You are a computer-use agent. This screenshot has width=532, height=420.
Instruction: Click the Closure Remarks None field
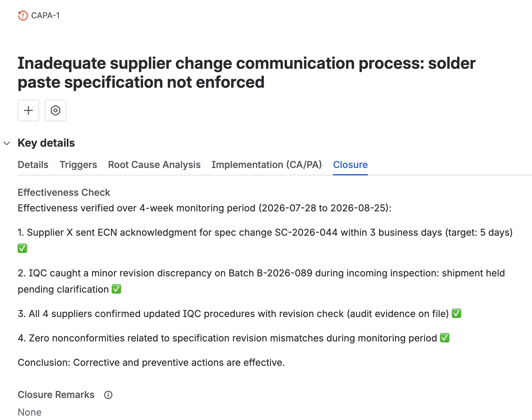coord(29,412)
